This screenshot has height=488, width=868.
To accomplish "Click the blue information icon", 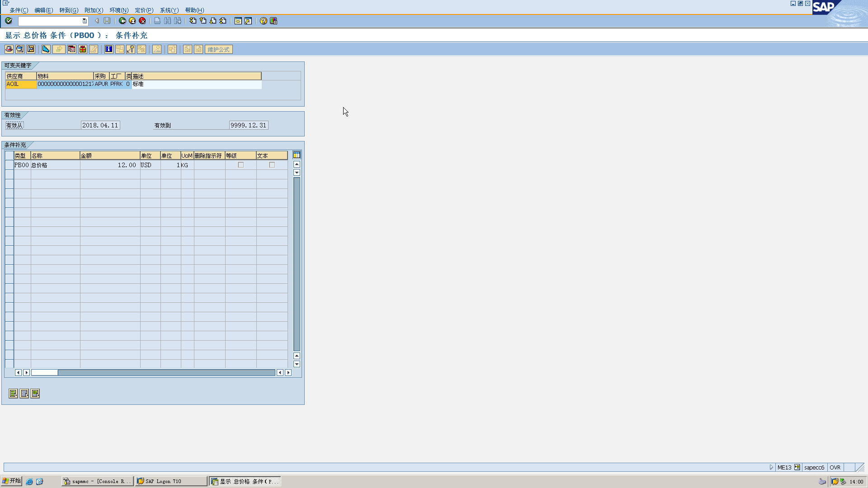I will [x=108, y=49].
